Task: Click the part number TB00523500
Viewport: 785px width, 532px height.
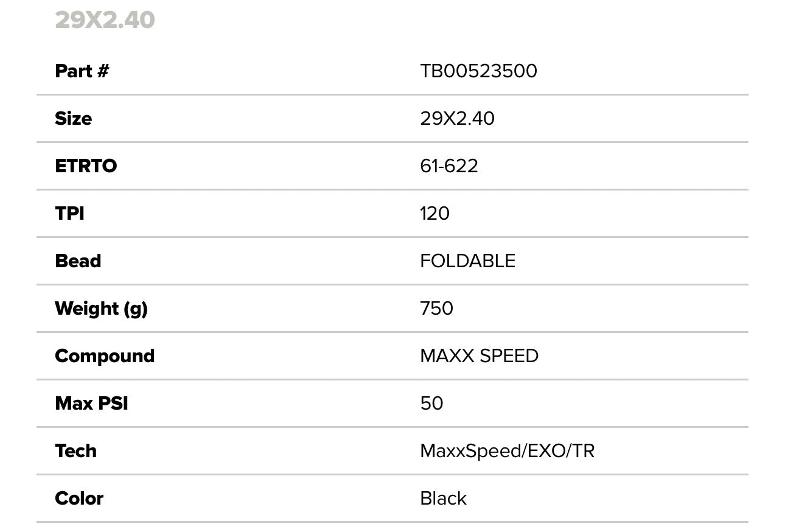Action: click(478, 71)
